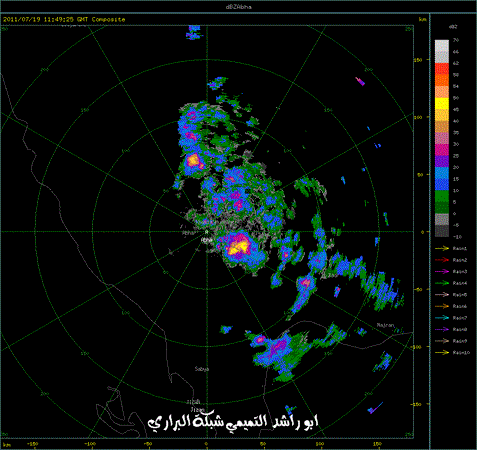Screen dimensions: 477x450
Task: Click the date and time Composite label
Action: coord(64,19)
